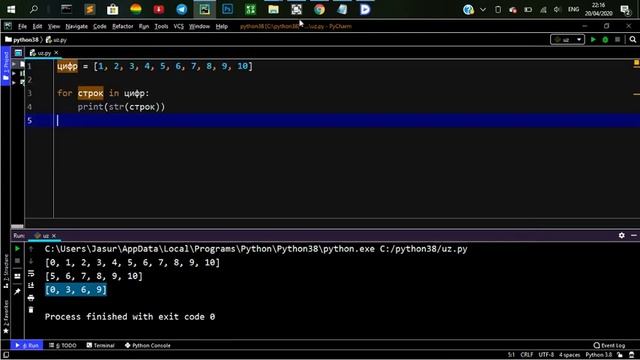Run uz with the green toolbar Run button
640x360 pixels.
click(593, 40)
